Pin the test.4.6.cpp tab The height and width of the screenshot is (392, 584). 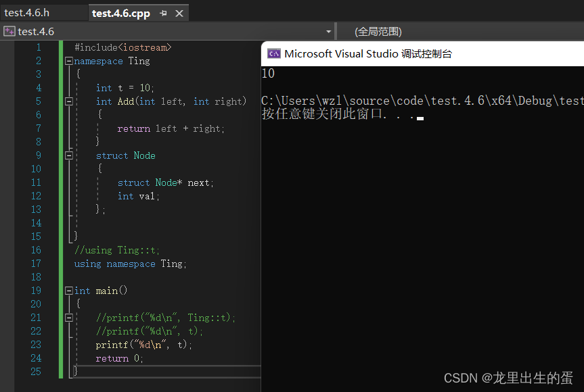163,14
